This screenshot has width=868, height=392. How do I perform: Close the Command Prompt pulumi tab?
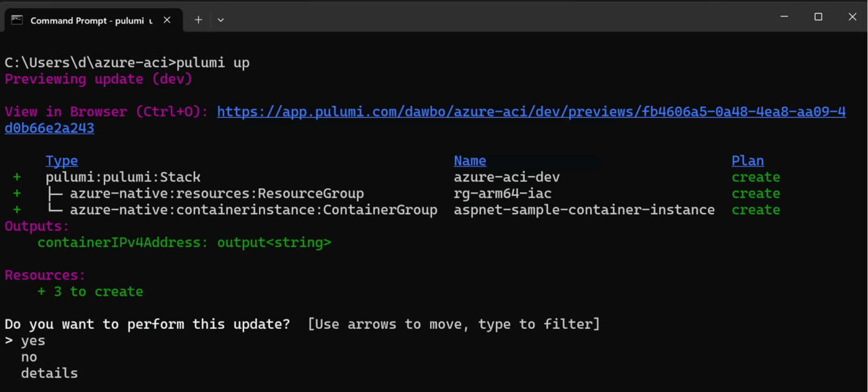click(167, 20)
